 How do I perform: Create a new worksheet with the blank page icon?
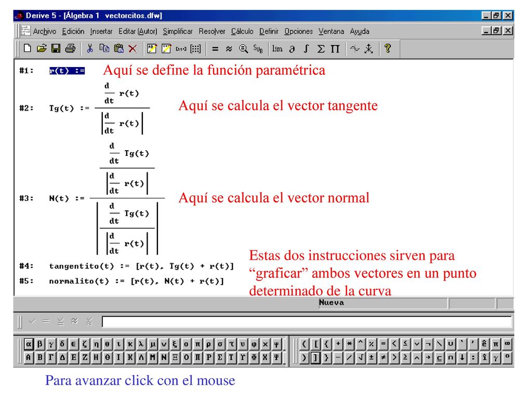point(28,48)
